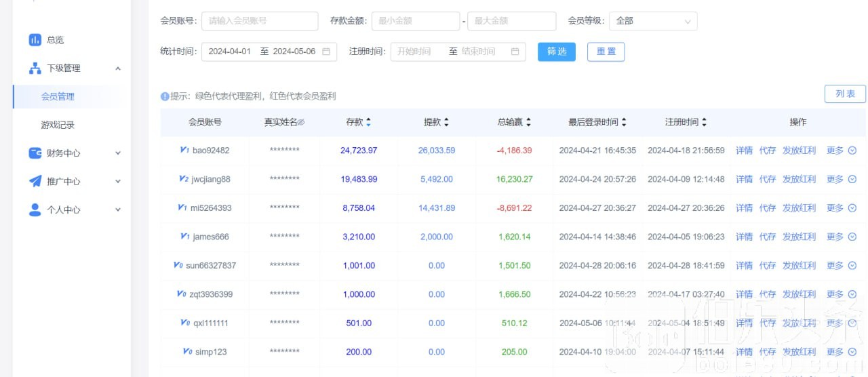This screenshot has width=868, height=377.
Task: Sort by 注册时间 column arrows
Action: click(704, 123)
